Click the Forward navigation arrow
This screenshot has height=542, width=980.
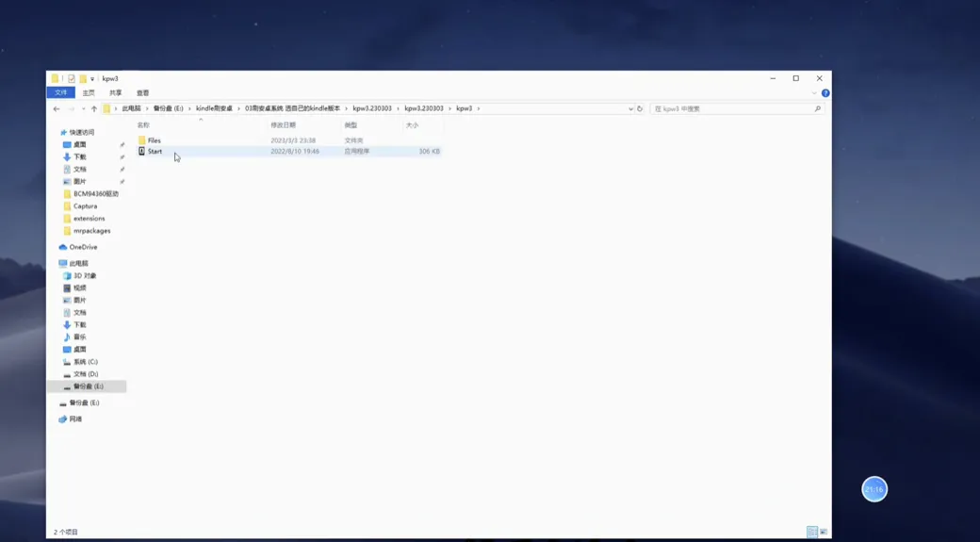pyautogui.click(x=71, y=108)
